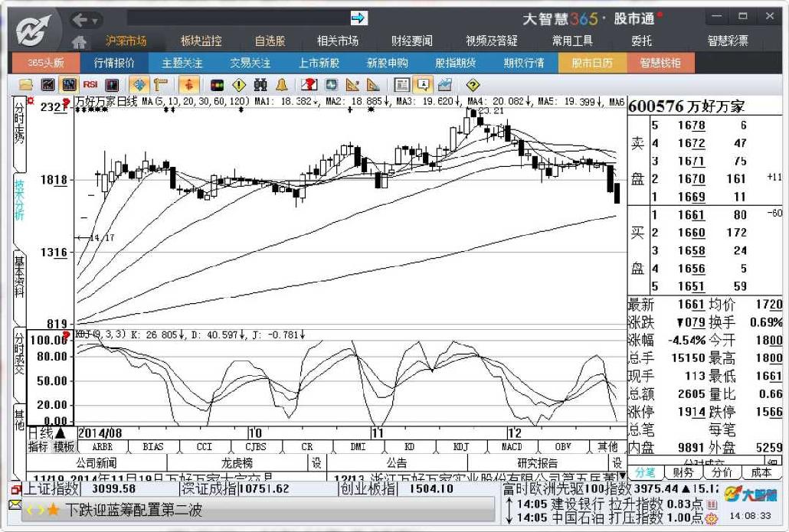The width and height of the screenshot is (789, 532).
Task: Open the yellow exclamation warning icon
Action: click(239, 85)
